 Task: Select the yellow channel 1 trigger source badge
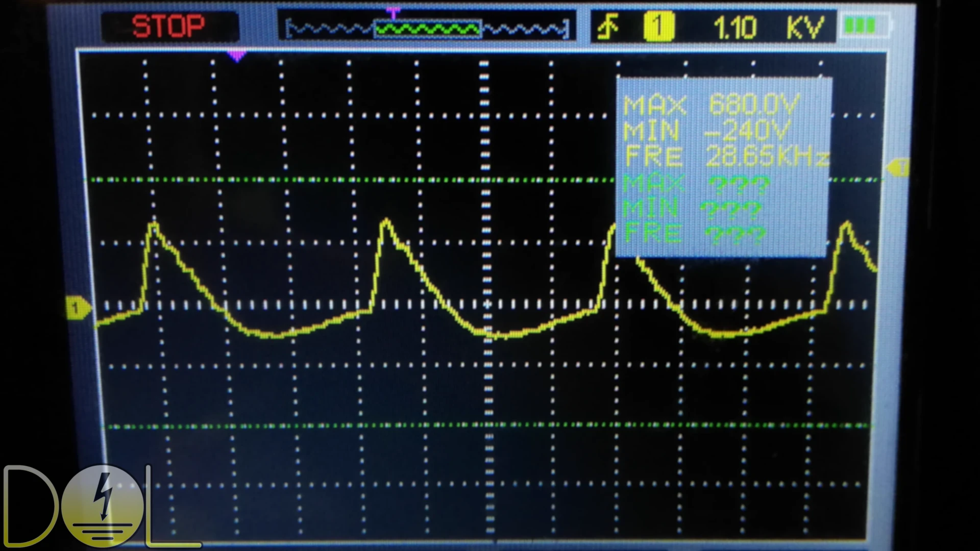pyautogui.click(x=658, y=27)
